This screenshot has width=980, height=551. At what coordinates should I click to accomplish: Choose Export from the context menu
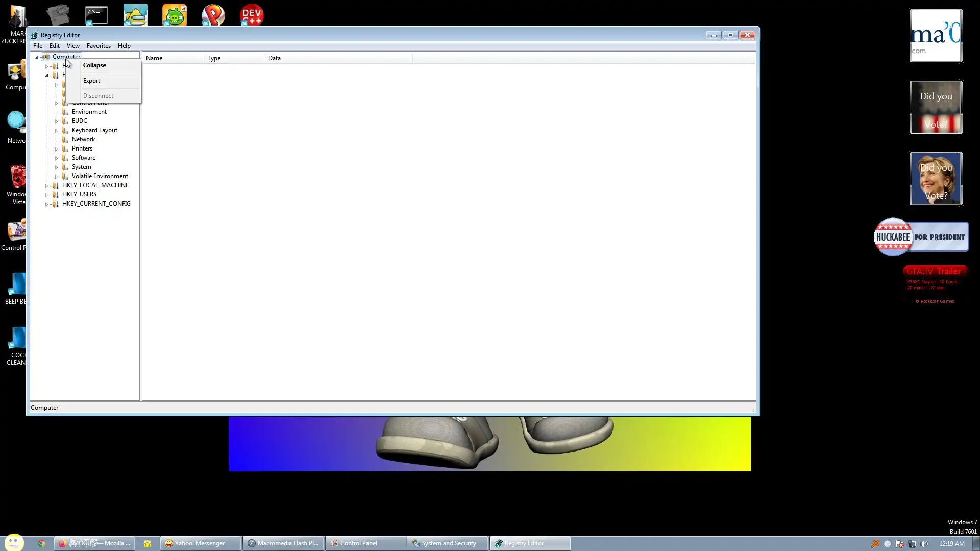(91, 81)
